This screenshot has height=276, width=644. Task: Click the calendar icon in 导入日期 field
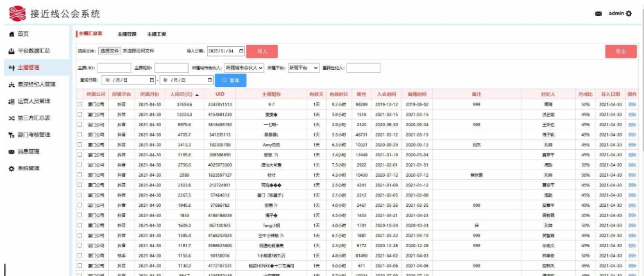pyautogui.click(x=241, y=51)
